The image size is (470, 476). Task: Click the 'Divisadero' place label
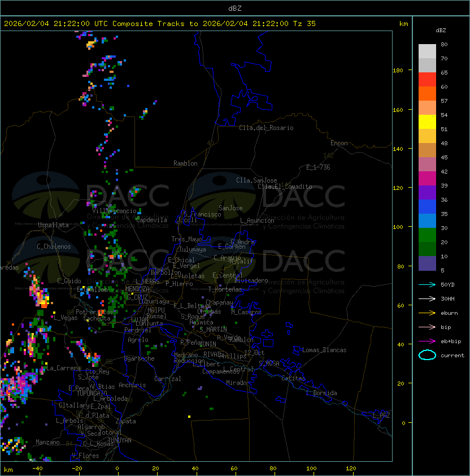point(251,280)
